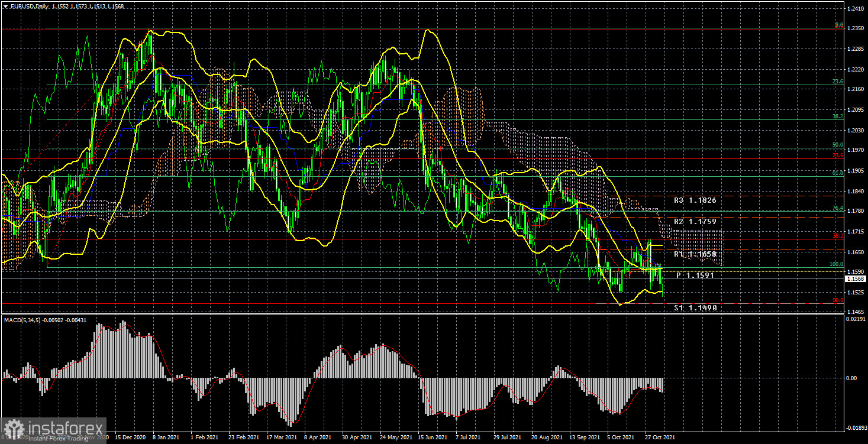Click the 1.2285 price axis value
This screenshot has height=444, width=868.
[855, 49]
